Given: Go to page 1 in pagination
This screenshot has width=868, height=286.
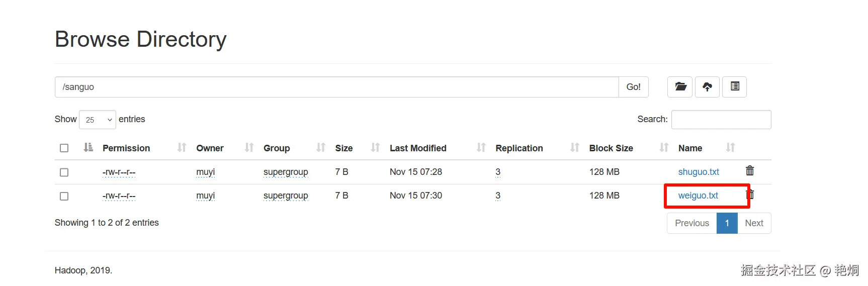Looking at the screenshot, I should tap(727, 223).
